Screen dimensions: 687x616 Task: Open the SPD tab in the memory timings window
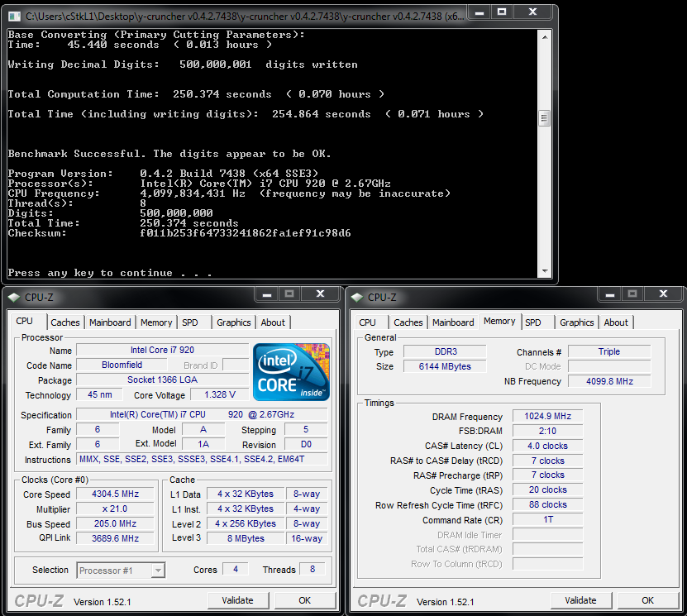point(533,322)
